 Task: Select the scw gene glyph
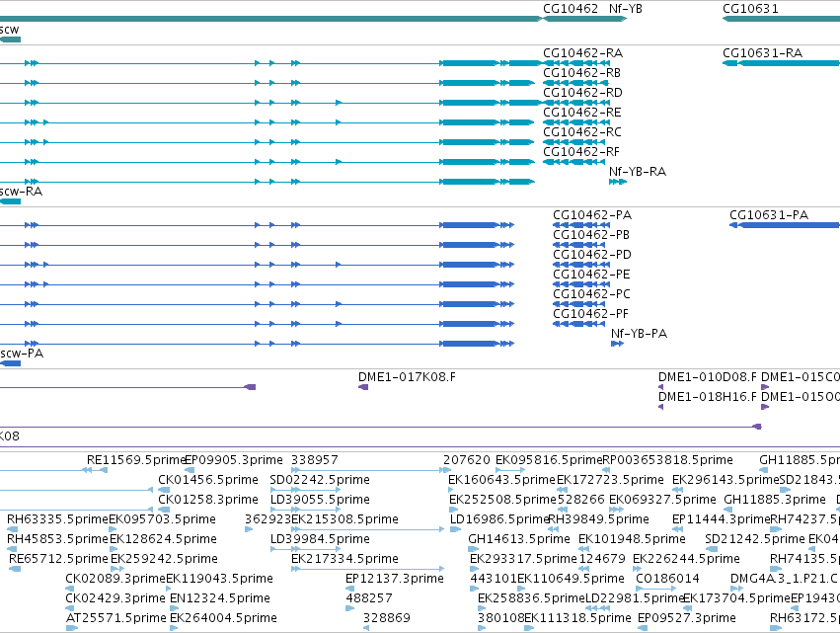point(10,40)
